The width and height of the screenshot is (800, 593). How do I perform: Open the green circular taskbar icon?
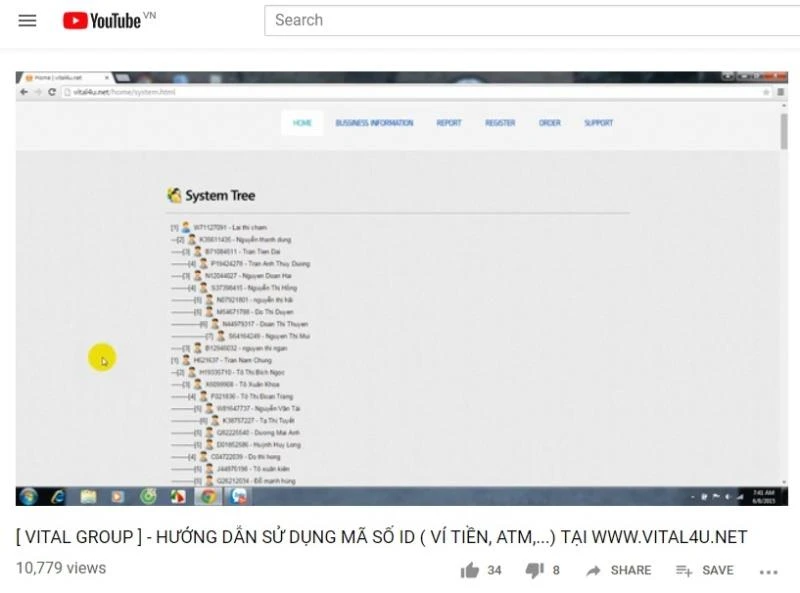148,496
